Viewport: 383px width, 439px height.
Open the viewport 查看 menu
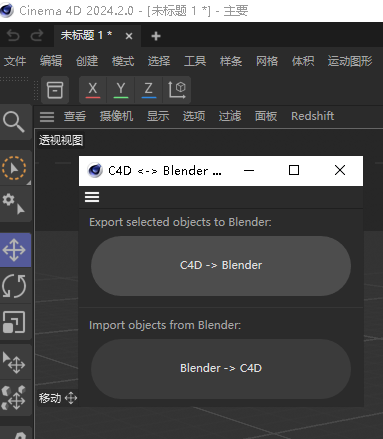click(x=75, y=116)
